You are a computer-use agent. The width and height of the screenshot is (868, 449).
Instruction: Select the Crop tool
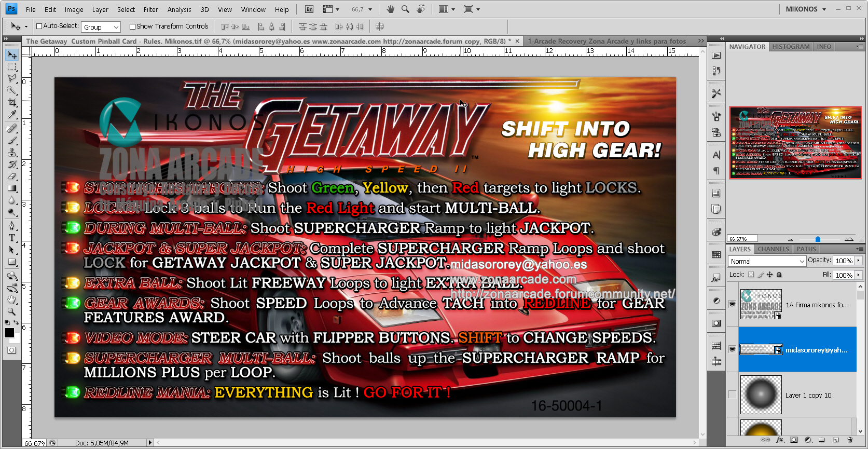(x=12, y=102)
